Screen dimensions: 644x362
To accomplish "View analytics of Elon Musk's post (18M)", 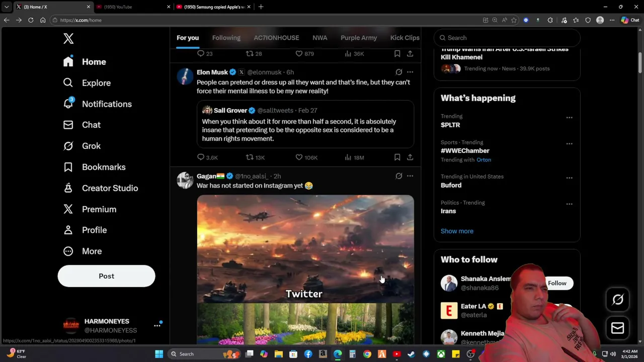I will click(354, 157).
